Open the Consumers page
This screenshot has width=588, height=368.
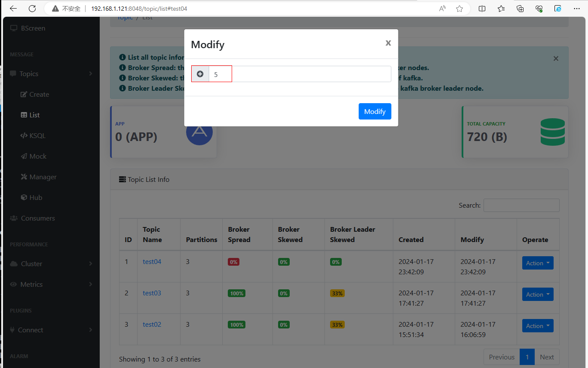[37, 218]
